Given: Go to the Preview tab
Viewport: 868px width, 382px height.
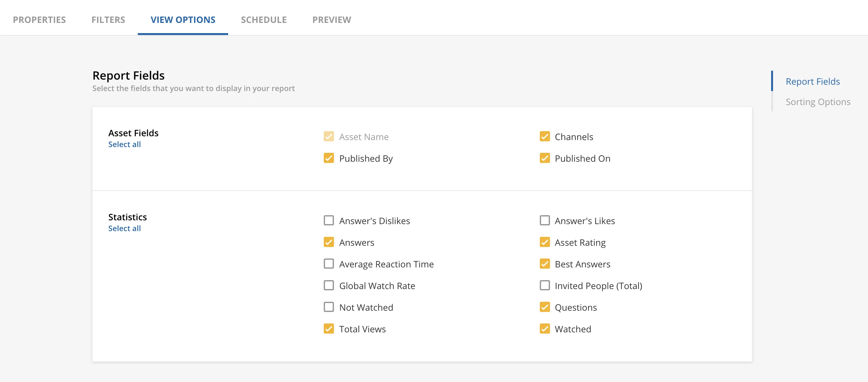Looking at the screenshot, I should 332,19.
